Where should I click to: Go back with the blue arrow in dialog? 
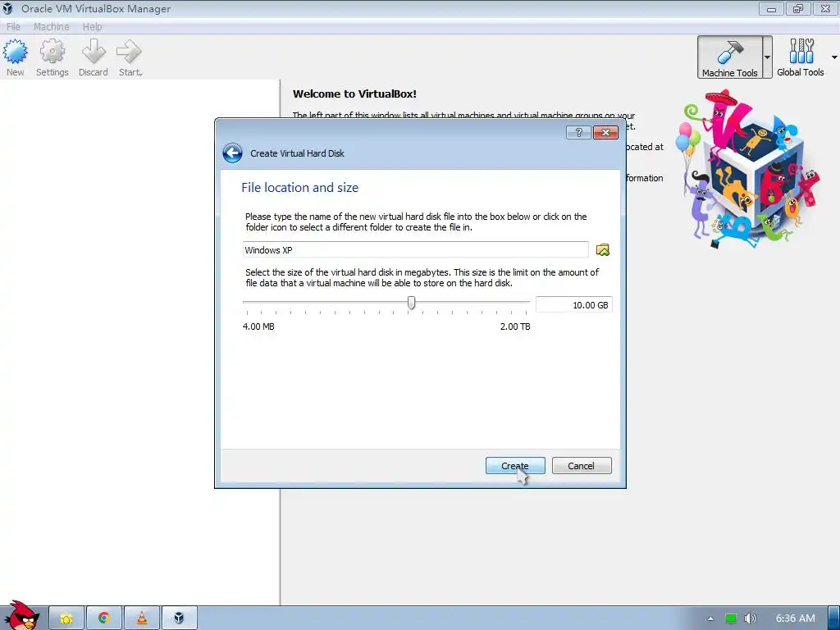click(232, 153)
